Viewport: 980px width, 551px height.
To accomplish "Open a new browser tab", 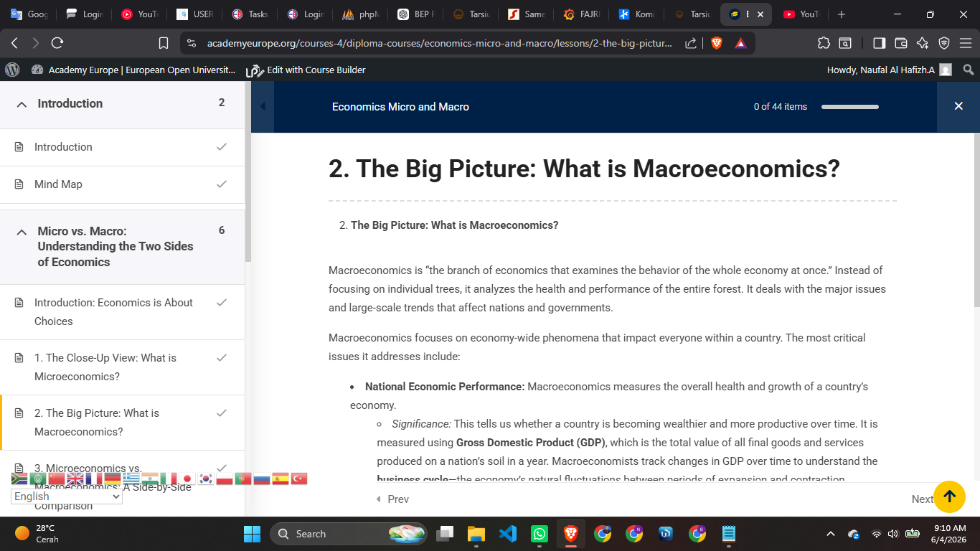I will pos(842,14).
